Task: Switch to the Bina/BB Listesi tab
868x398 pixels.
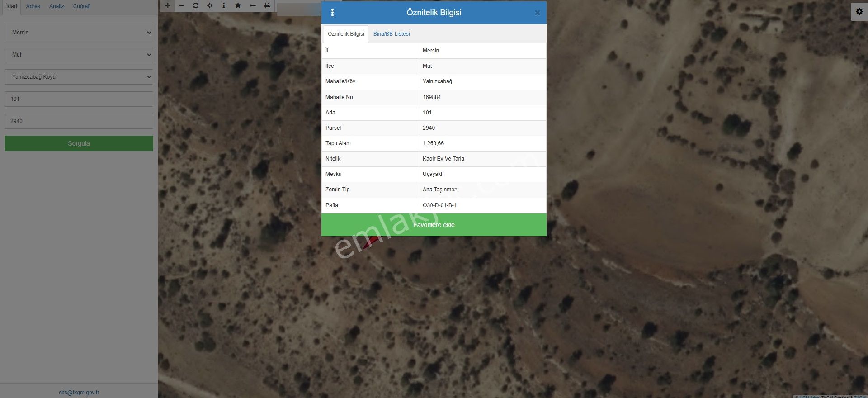Action: [392, 34]
